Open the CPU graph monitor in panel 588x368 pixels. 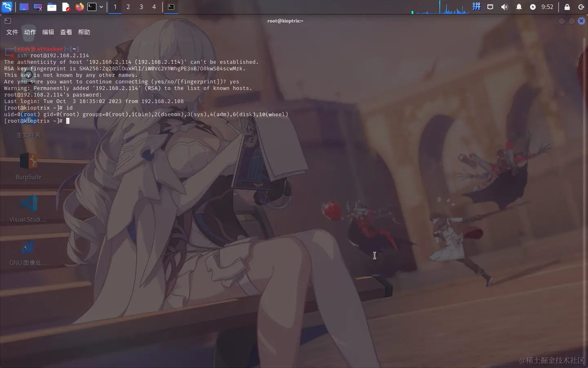pos(440,7)
